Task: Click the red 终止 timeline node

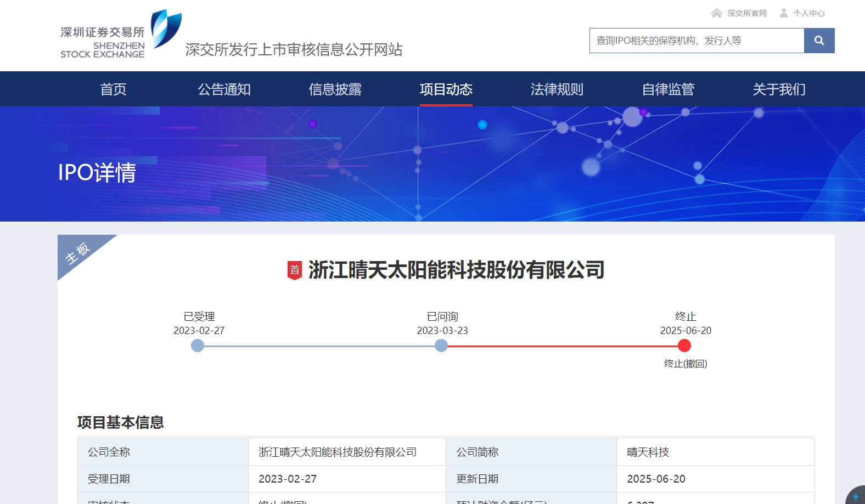Action: (684, 346)
